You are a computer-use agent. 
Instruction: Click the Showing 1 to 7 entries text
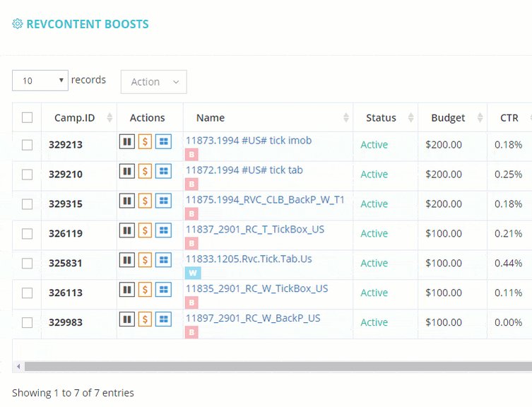(73, 393)
